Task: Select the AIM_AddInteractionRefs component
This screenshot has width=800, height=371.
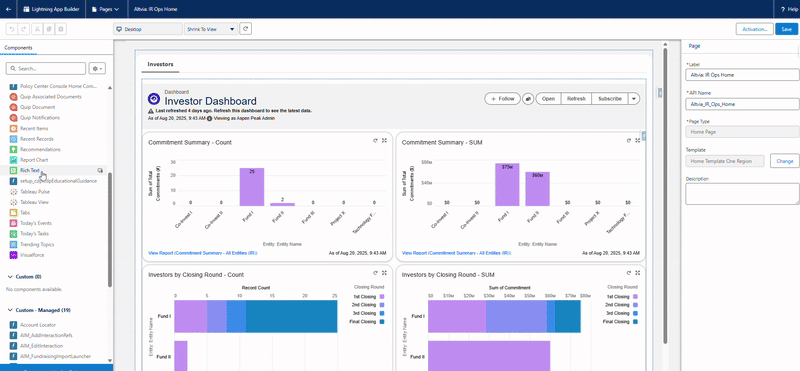Action: [46, 335]
